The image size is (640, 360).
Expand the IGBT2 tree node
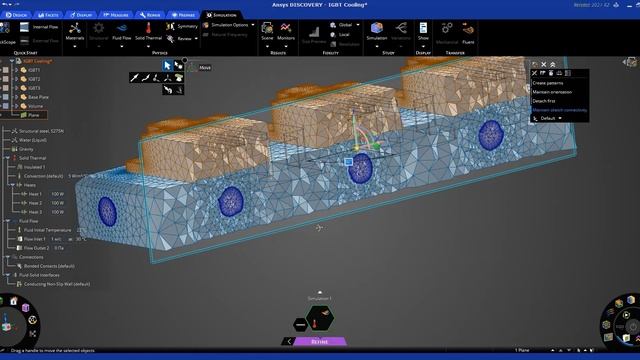[16, 79]
